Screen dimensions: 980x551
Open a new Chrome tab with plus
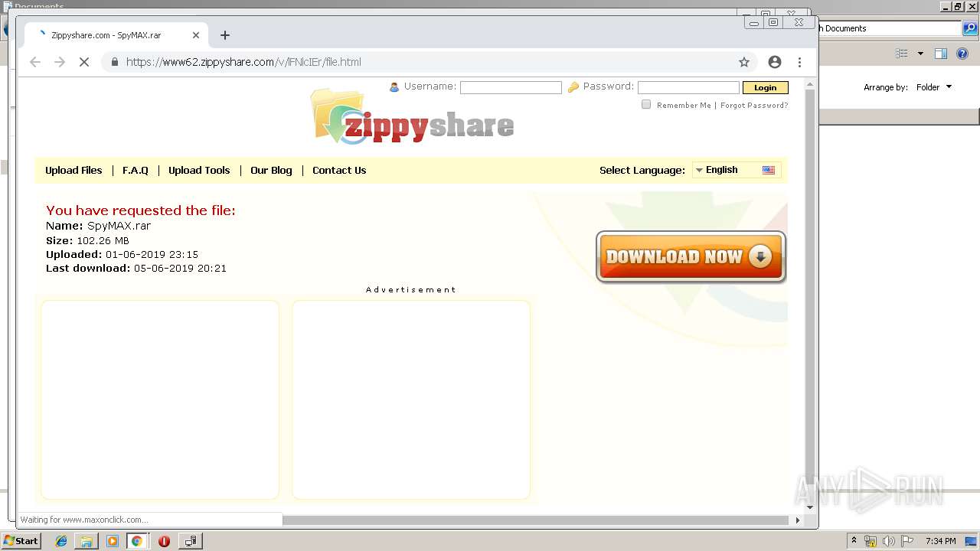pyautogui.click(x=224, y=35)
